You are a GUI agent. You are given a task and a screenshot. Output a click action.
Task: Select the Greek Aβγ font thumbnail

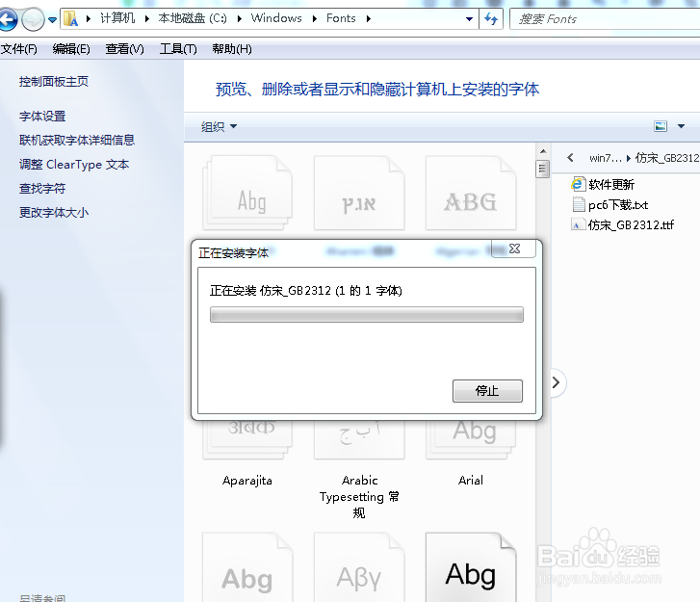(359, 567)
